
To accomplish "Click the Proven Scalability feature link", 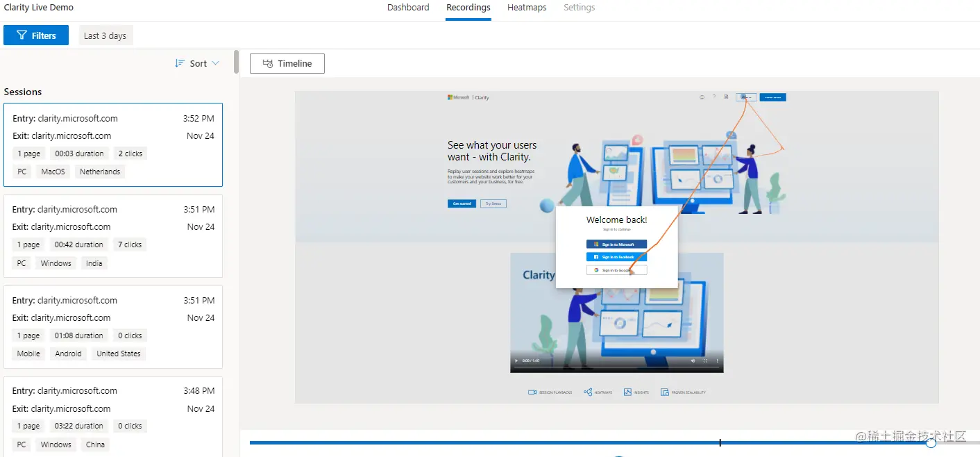I will [683, 392].
